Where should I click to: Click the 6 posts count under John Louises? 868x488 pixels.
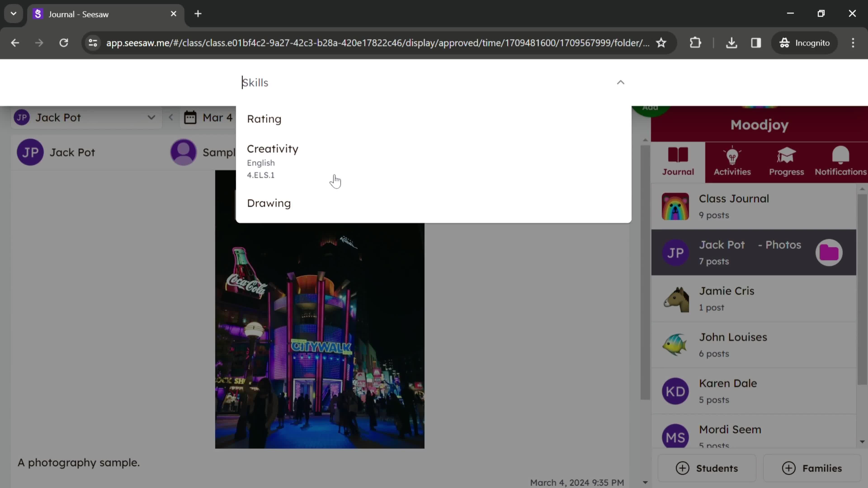point(714,354)
